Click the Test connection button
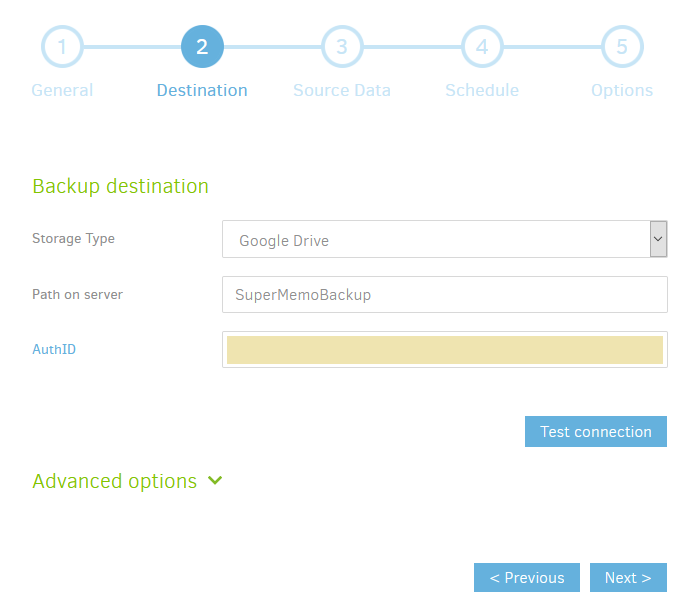 (x=595, y=431)
